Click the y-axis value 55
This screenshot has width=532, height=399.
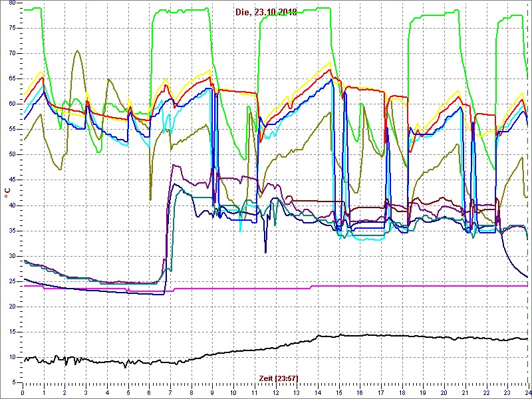click(12, 130)
